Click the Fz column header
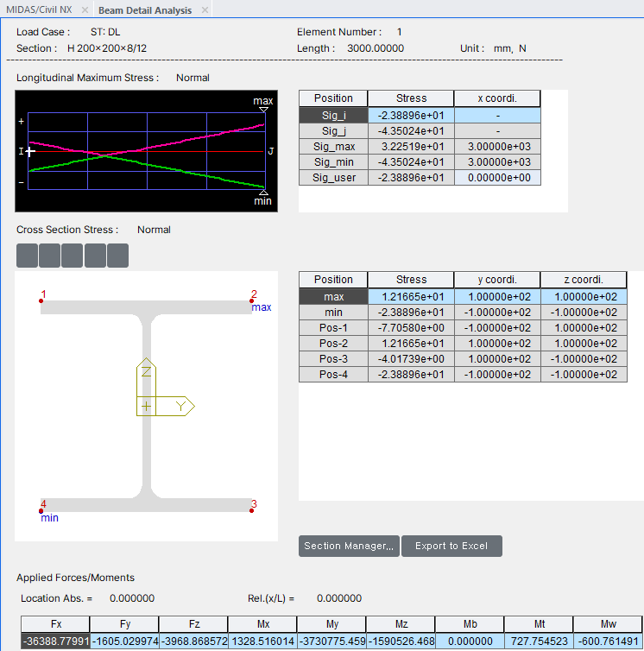Screen dimensions: 644x651 (x=193, y=624)
